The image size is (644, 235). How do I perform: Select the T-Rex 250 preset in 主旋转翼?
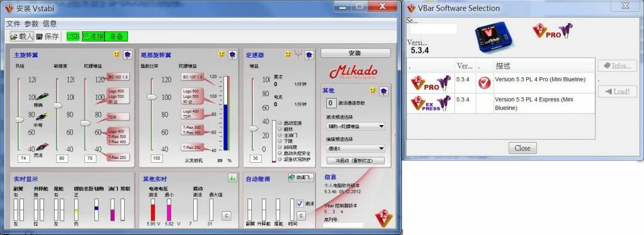click(118, 157)
